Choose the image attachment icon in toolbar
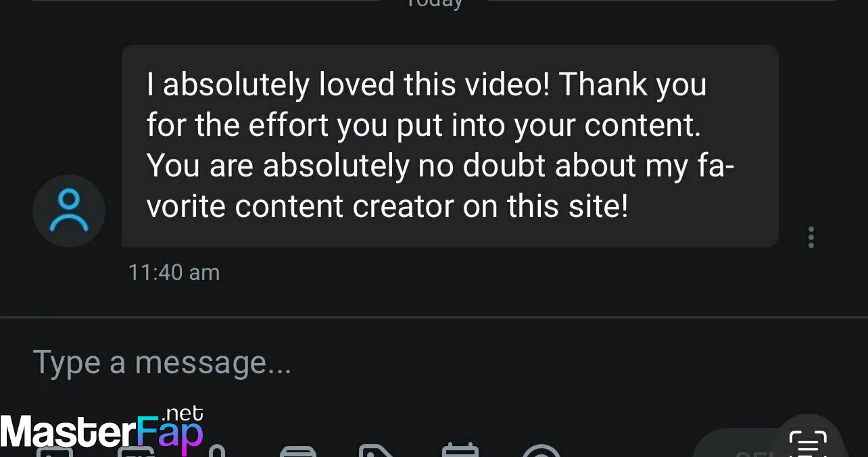 [x=54, y=452]
